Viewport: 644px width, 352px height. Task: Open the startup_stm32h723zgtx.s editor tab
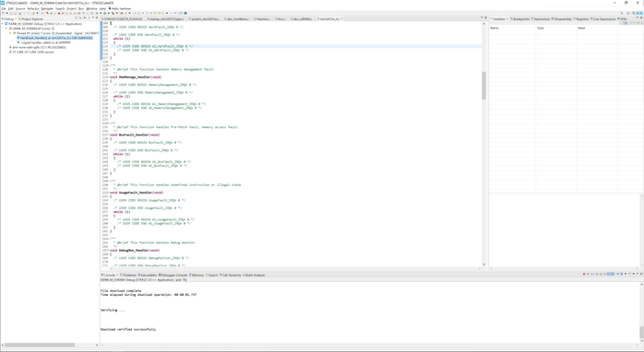(x=166, y=18)
